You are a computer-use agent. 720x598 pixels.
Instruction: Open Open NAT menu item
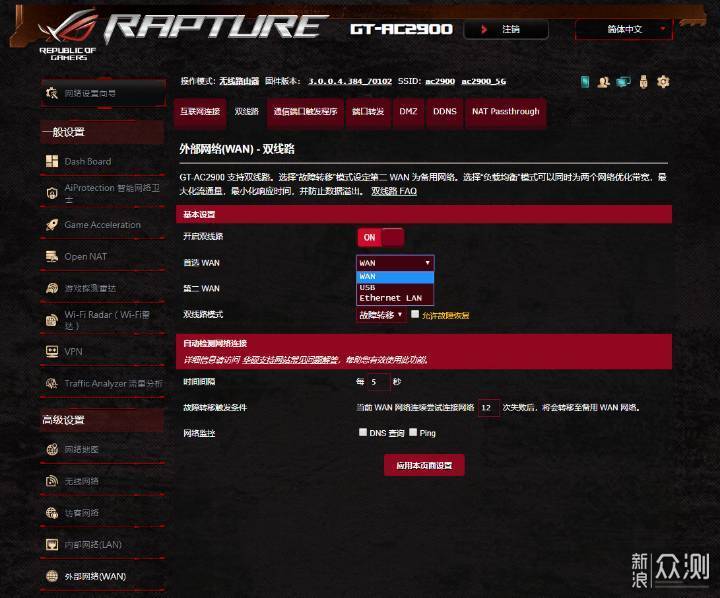[102, 256]
